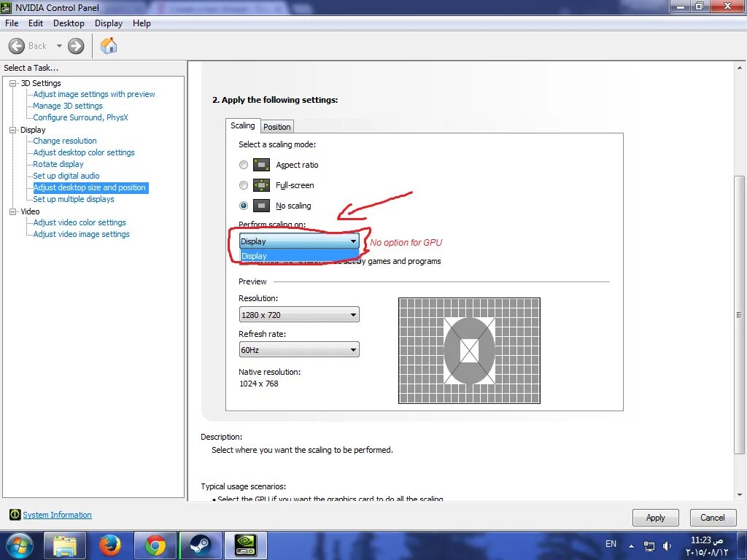Click the Full-screen scaling mode icon

(262, 185)
